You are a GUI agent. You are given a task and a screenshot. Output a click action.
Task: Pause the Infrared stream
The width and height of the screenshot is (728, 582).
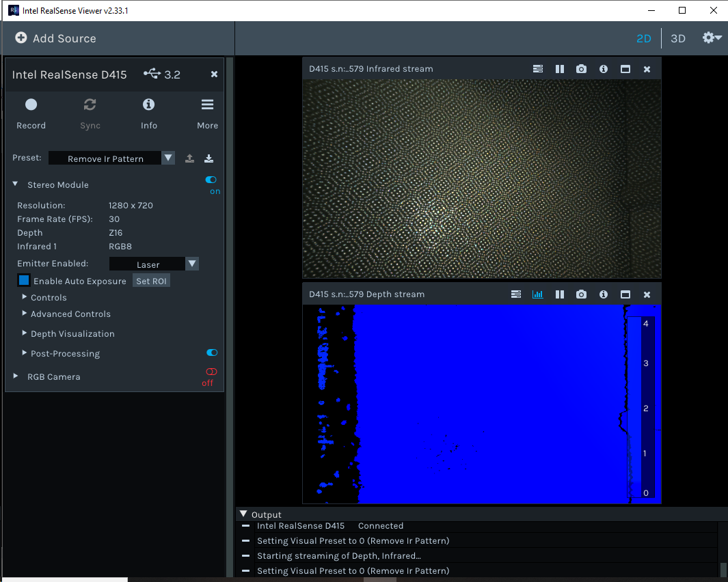pyautogui.click(x=560, y=69)
